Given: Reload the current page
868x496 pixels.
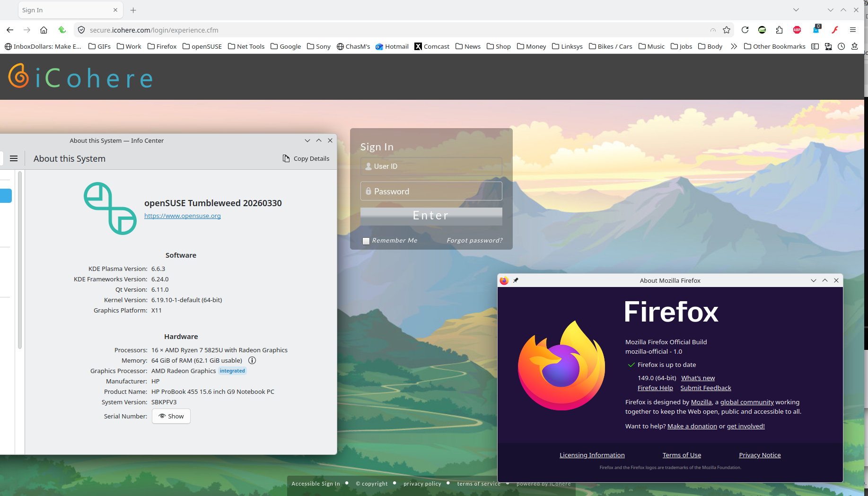Looking at the screenshot, I should pos(745,30).
